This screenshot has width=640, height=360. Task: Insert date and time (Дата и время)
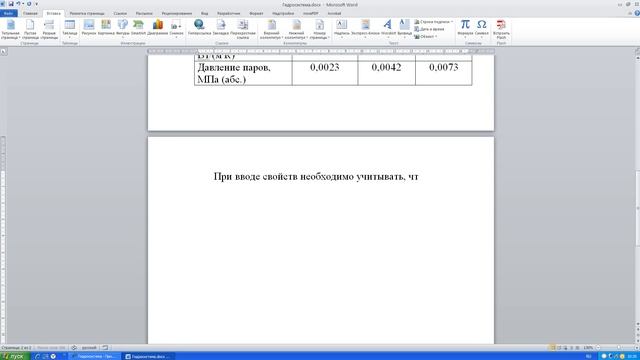429,29
